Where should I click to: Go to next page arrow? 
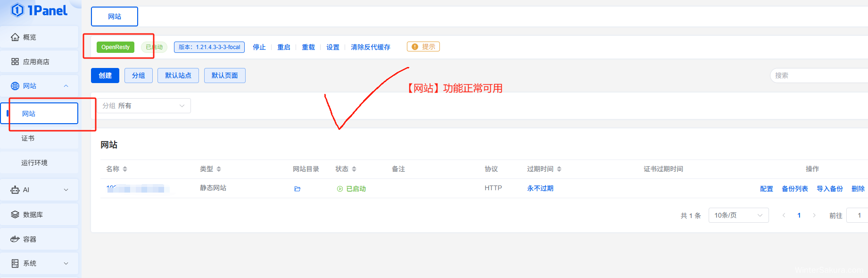[x=814, y=215]
